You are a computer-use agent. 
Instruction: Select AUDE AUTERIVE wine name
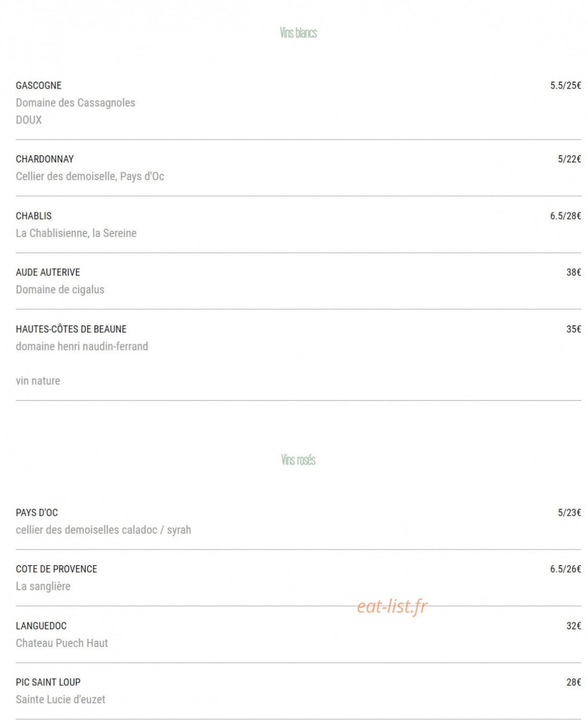coord(48,272)
